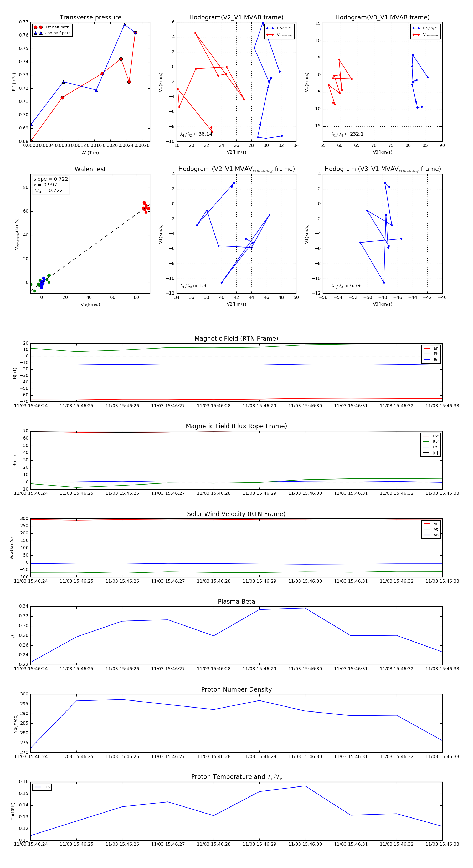Click 'r = 0.997' text in Walen plot

[x=45, y=185]
